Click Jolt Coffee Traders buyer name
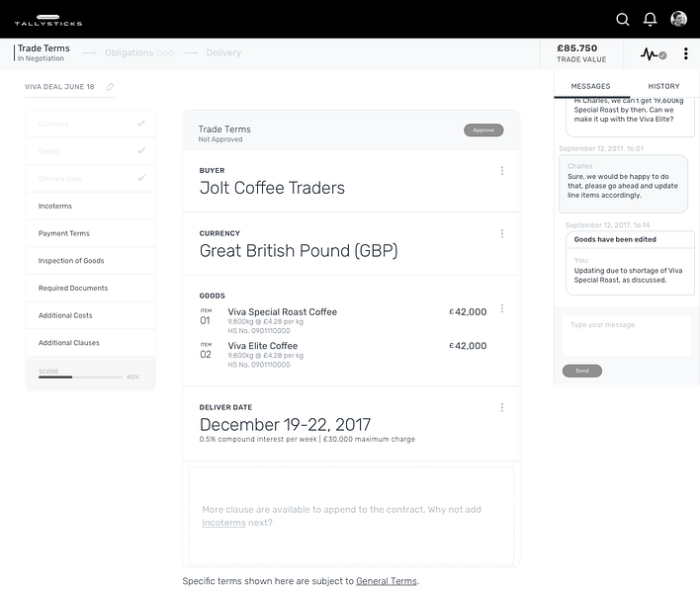The width and height of the screenshot is (700, 593). pos(272,188)
